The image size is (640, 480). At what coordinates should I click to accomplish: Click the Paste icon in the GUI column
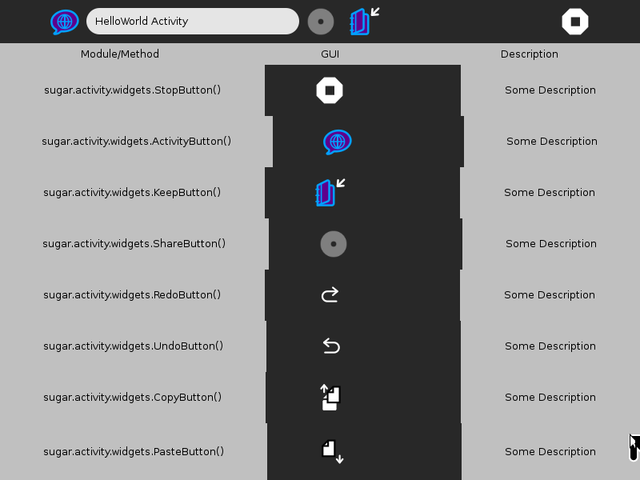coord(332,451)
